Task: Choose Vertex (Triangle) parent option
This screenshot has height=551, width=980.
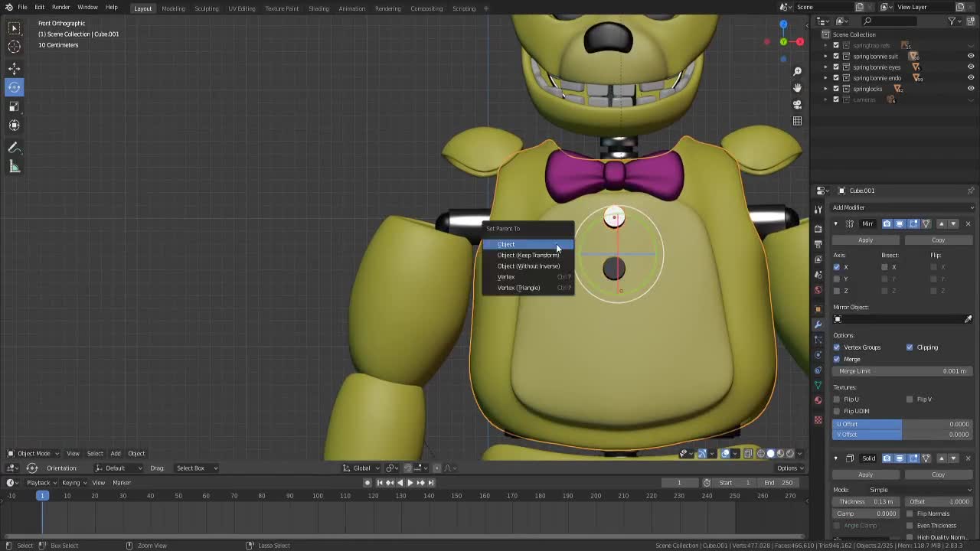Action: pyautogui.click(x=528, y=288)
